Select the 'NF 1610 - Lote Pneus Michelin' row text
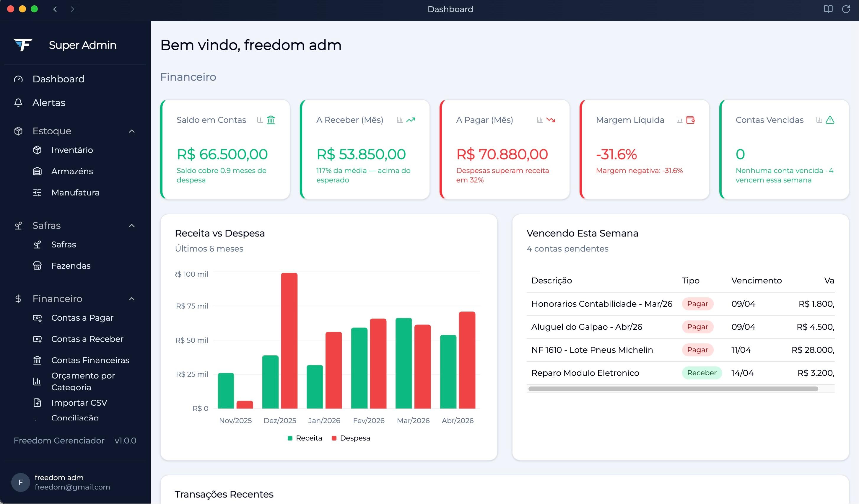Screen dimensions: 859x504 [592, 350]
